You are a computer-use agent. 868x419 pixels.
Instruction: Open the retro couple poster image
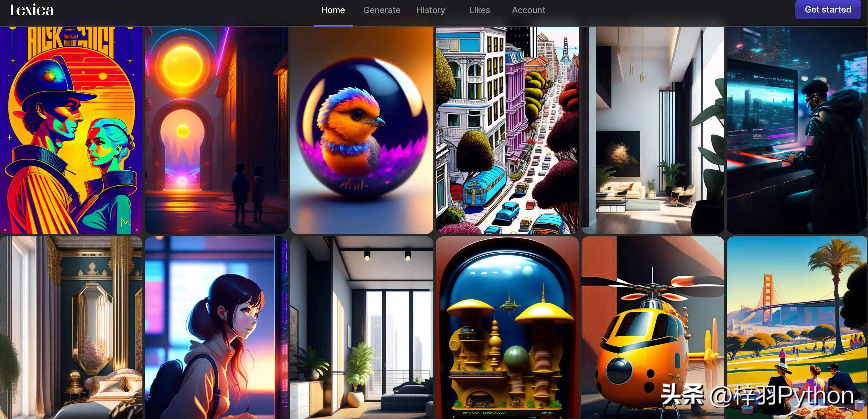(71, 130)
